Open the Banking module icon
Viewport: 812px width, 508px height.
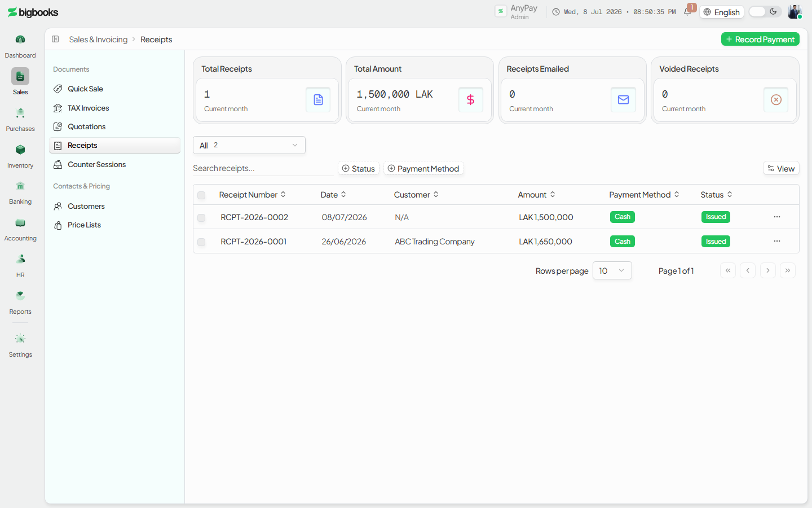click(x=20, y=186)
